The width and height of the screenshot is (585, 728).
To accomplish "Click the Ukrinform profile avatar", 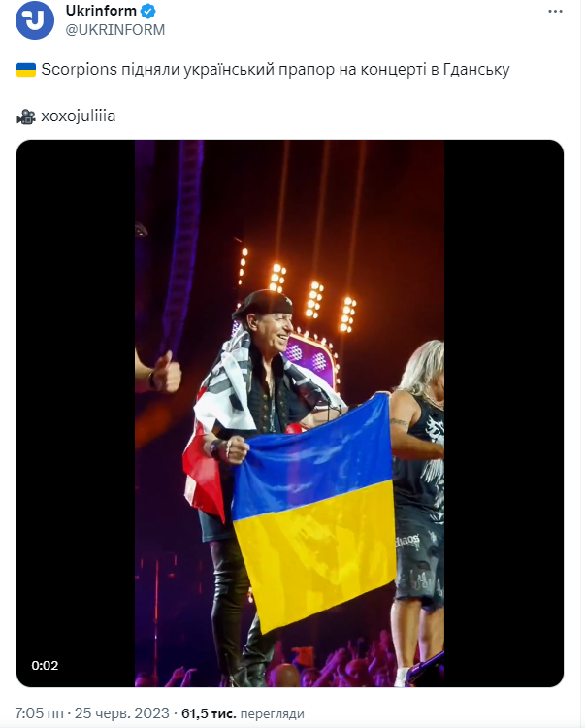I will point(35,20).
